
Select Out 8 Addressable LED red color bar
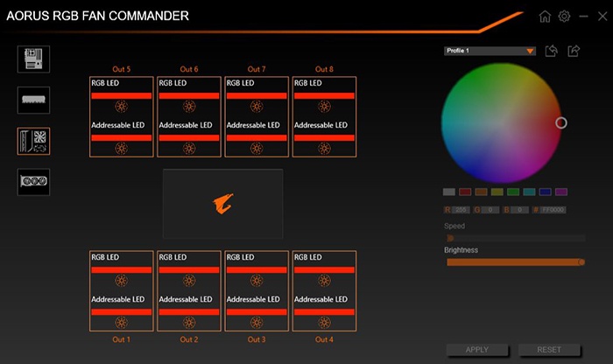324,138
